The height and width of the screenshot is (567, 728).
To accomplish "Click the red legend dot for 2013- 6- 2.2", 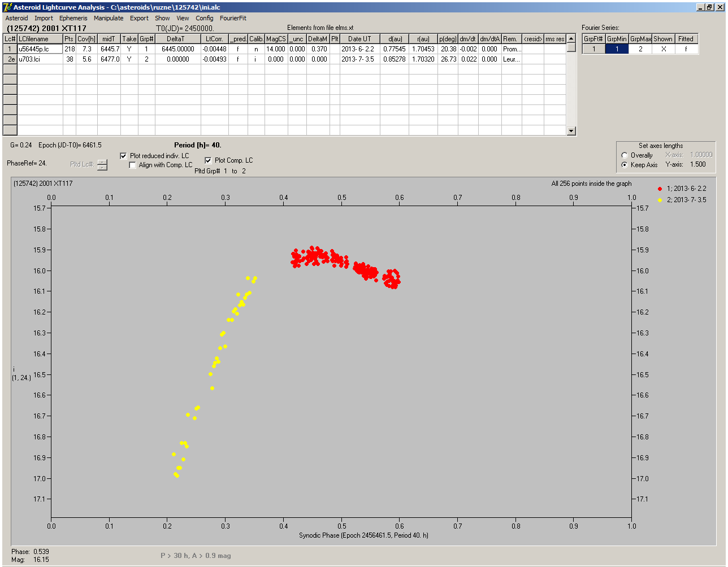I will 660,188.
